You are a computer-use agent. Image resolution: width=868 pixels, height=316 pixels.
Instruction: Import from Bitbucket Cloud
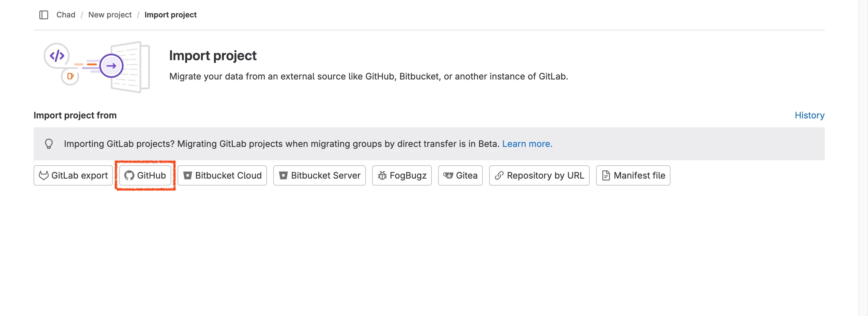coord(222,175)
